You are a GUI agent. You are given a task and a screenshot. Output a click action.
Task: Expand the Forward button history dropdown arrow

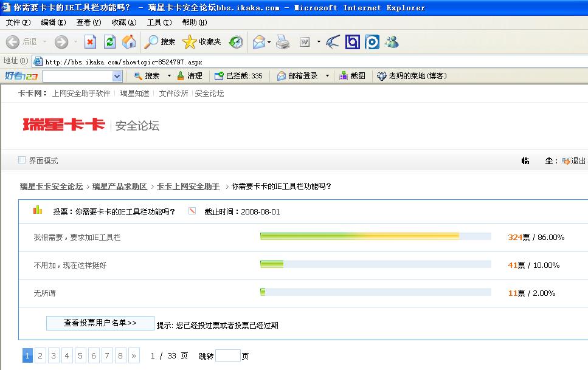click(75, 41)
